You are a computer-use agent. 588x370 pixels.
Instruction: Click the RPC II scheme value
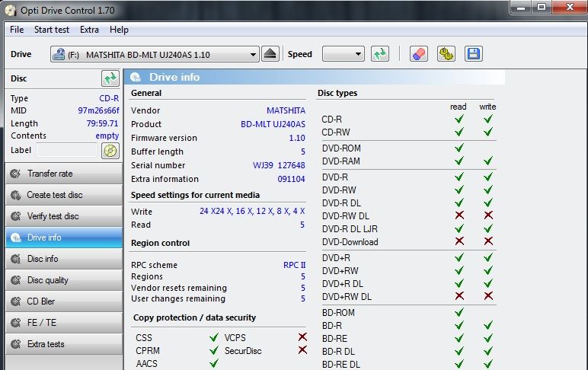294,265
